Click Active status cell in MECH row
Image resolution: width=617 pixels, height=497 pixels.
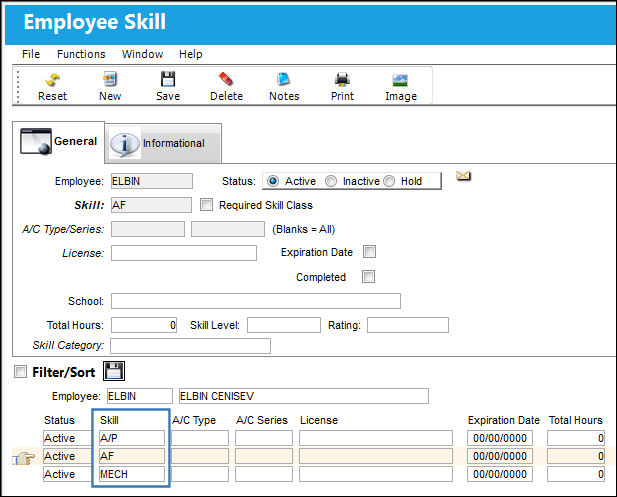point(68,474)
